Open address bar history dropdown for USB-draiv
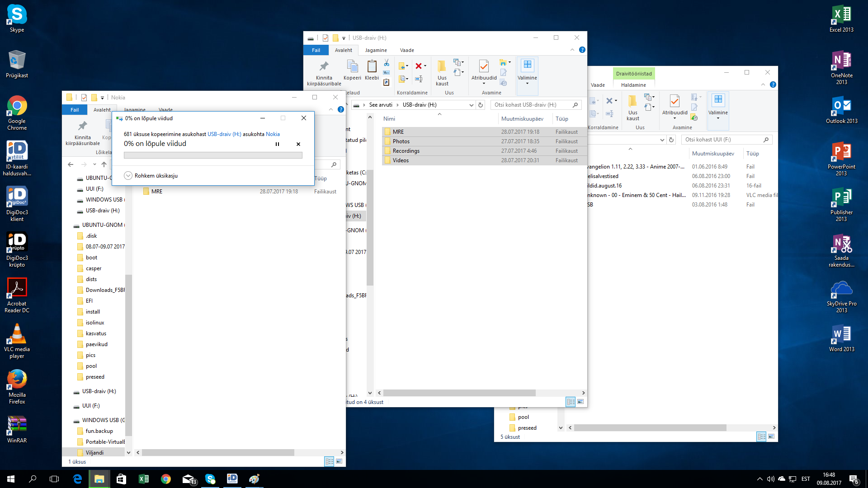Image resolution: width=868 pixels, height=488 pixels. coord(471,105)
